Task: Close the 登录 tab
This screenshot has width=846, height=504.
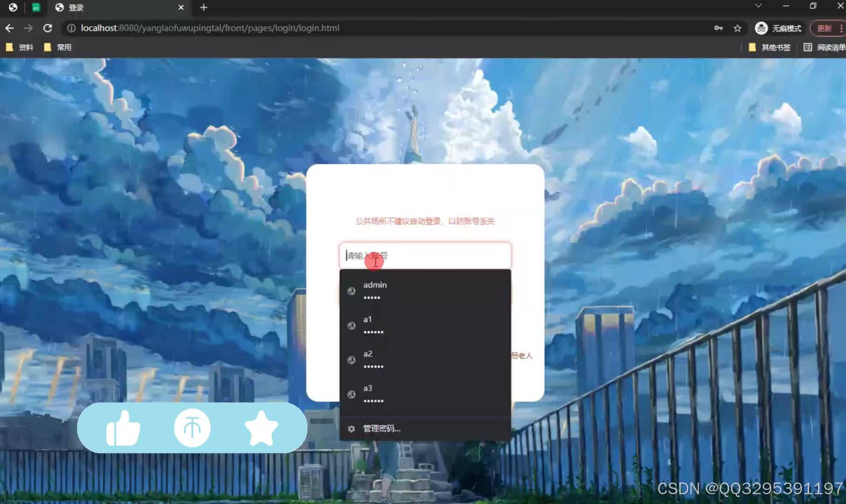Action: 181,7
